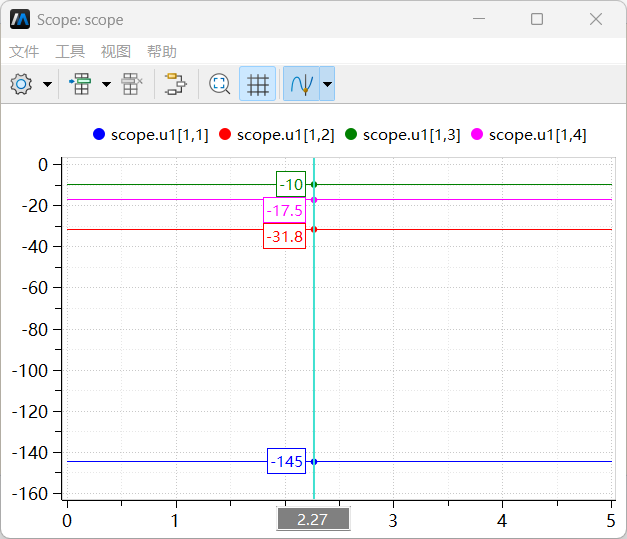Click the -17.5 magenta value label

click(x=285, y=210)
